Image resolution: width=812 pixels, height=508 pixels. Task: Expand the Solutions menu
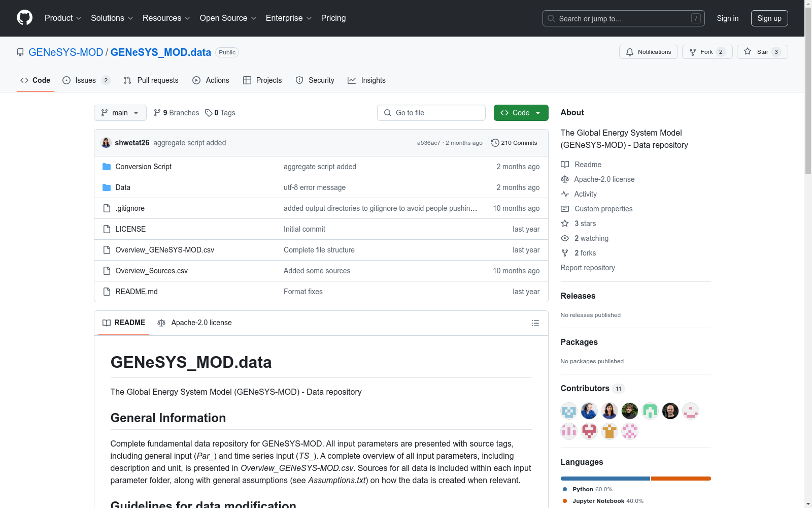(x=112, y=18)
